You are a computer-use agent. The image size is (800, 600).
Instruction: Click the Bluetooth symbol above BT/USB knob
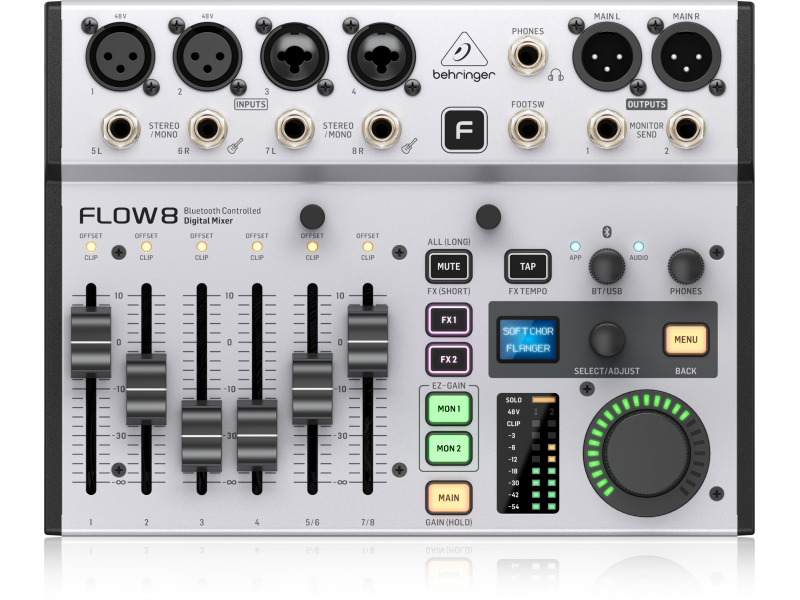[607, 232]
